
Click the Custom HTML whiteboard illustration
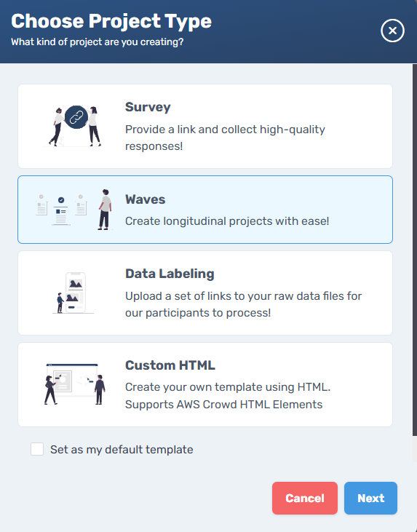75,384
